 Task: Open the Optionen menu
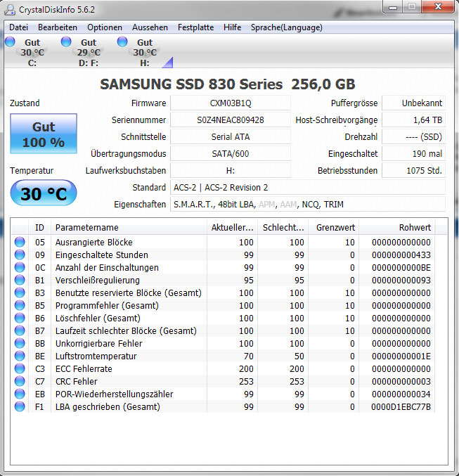pyautogui.click(x=105, y=27)
